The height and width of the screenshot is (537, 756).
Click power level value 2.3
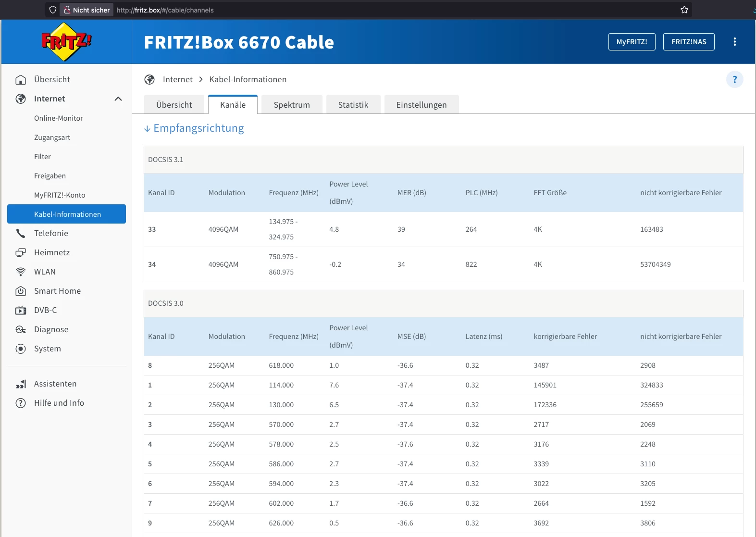pos(334,484)
